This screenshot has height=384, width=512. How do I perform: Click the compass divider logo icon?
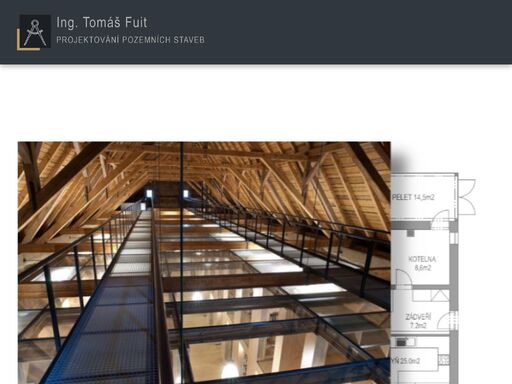click(35, 32)
